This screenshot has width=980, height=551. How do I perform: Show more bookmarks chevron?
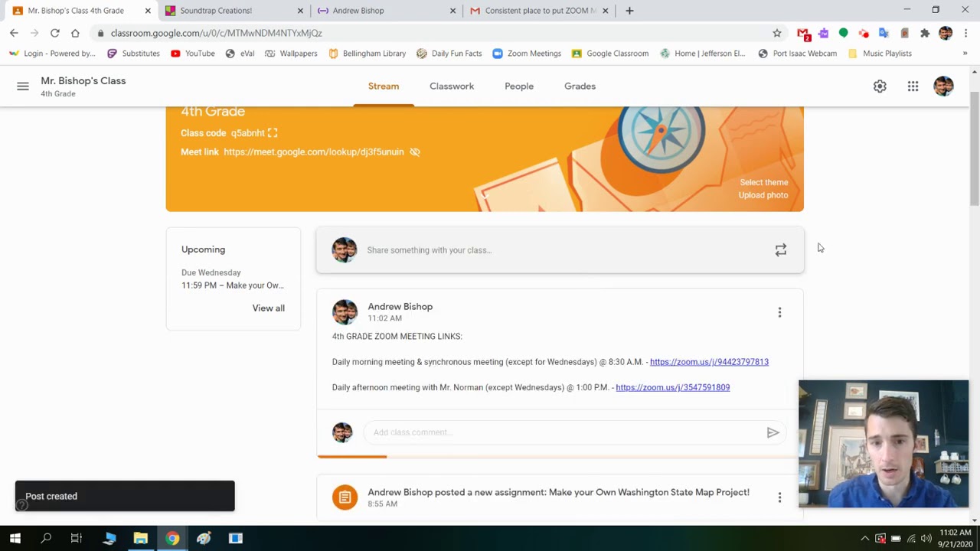point(965,54)
